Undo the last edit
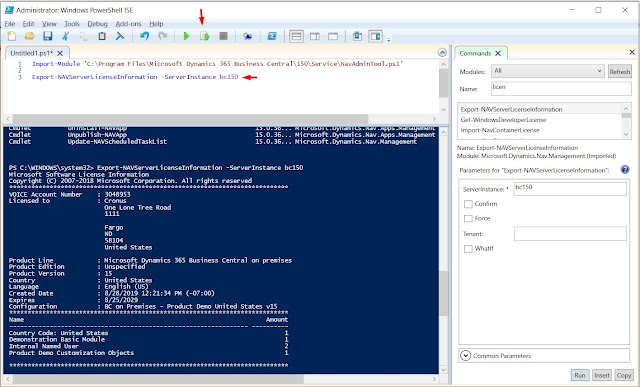640x387 pixels. click(144, 36)
